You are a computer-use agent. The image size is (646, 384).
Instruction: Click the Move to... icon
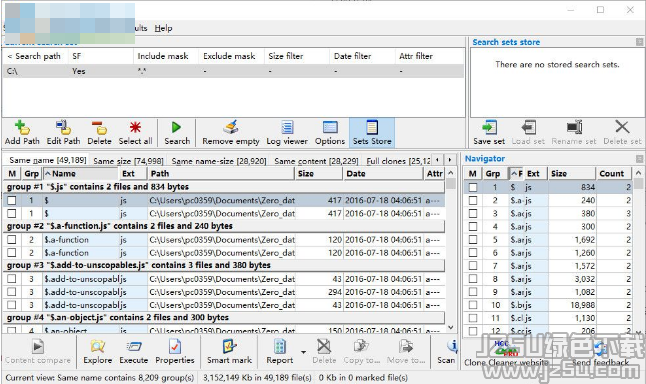tap(406, 347)
